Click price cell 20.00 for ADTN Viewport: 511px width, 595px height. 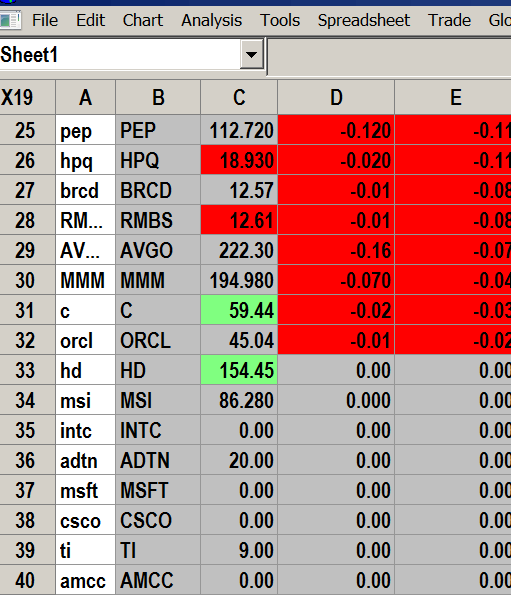[x=239, y=460]
